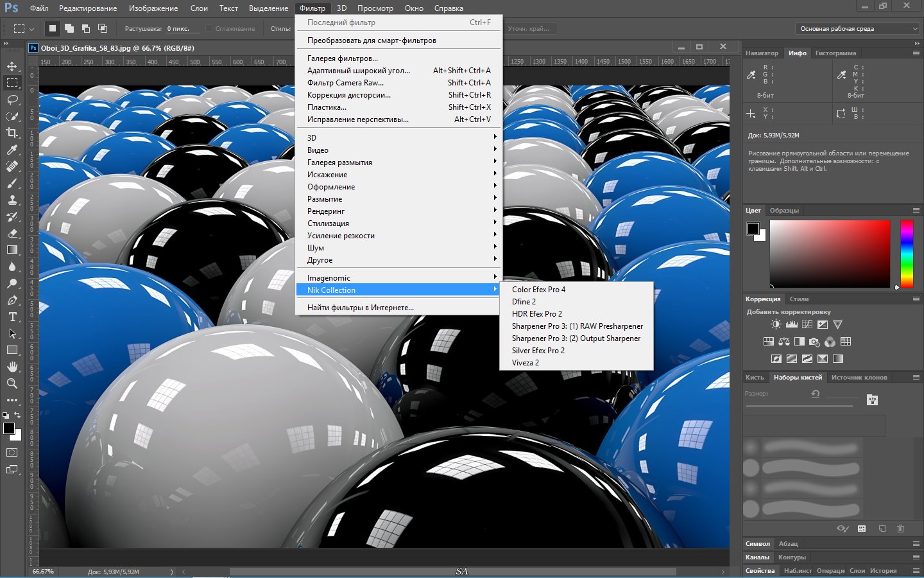
Task: Open the Цвет panel options menu
Action: (916, 210)
